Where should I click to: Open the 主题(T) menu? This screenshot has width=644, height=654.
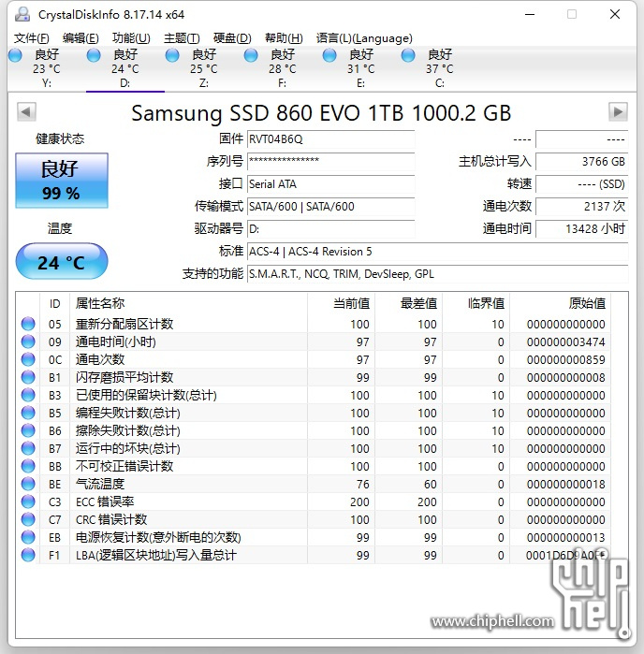(182, 38)
